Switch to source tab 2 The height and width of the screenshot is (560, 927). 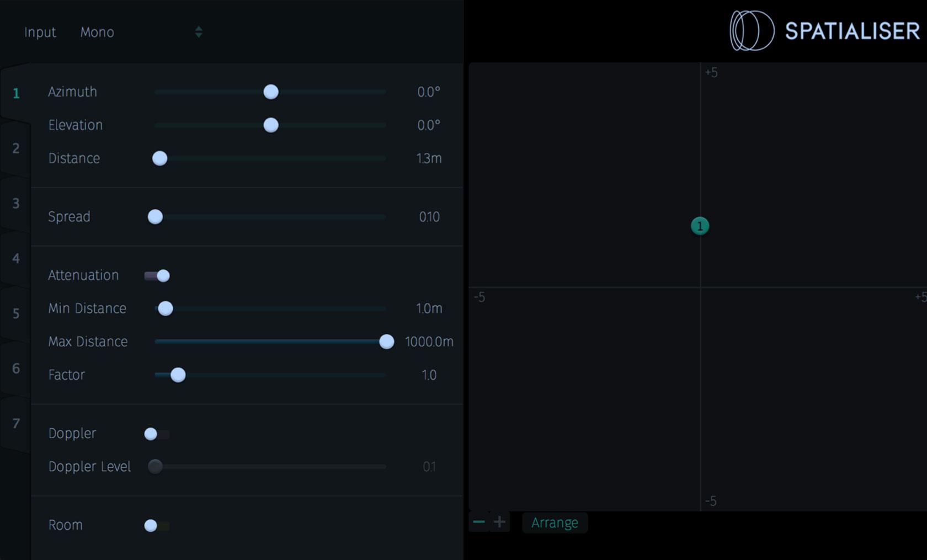tap(16, 148)
